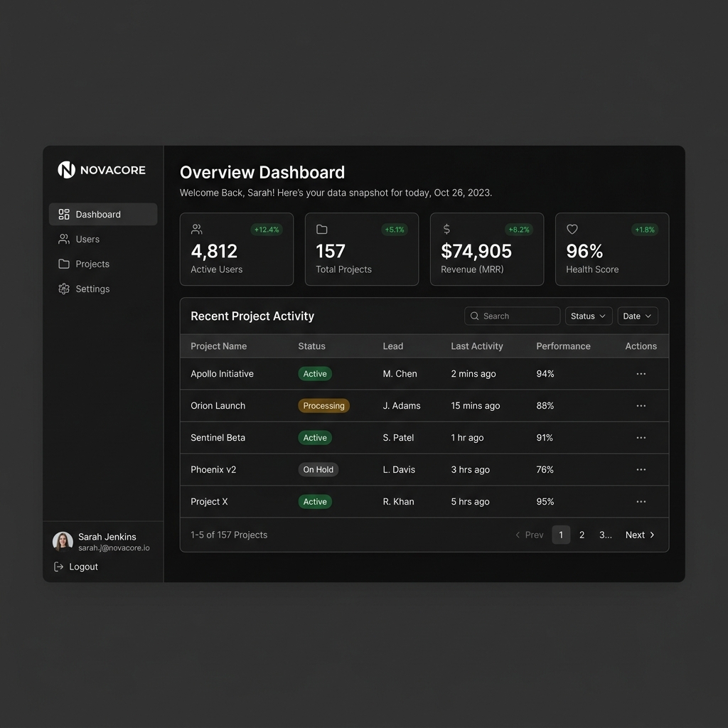The height and width of the screenshot is (728, 728).
Task: Sort by Last Activity column header
Action: pos(477,346)
